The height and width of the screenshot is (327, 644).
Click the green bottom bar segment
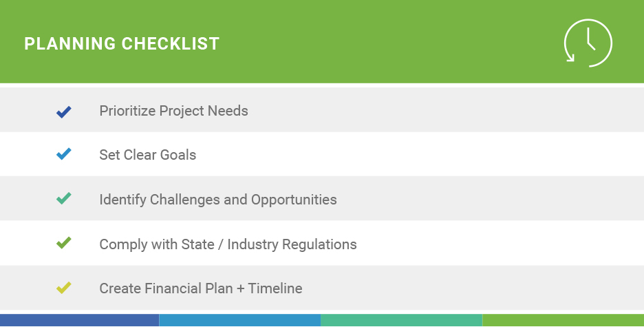point(563,320)
